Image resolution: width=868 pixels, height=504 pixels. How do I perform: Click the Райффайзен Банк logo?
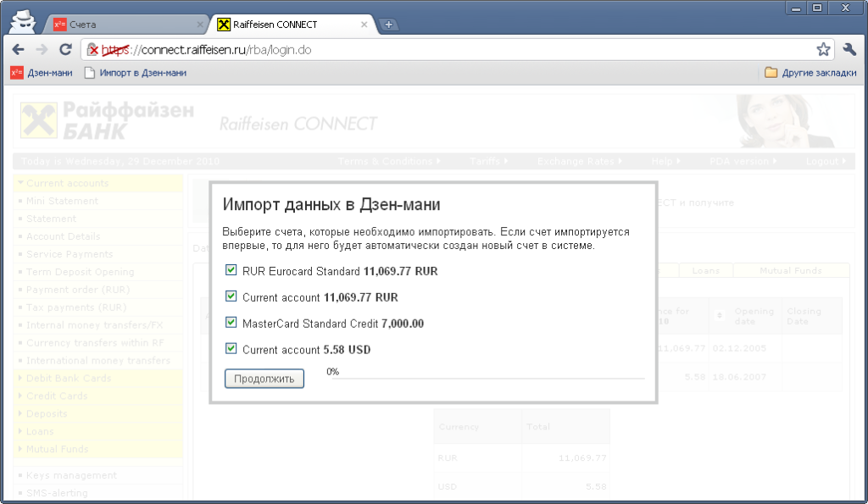pos(108,120)
